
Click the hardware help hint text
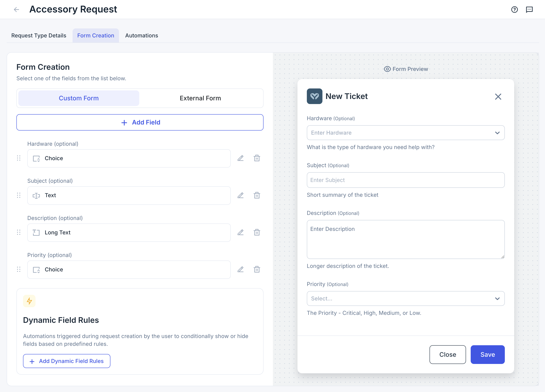coord(371,147)
